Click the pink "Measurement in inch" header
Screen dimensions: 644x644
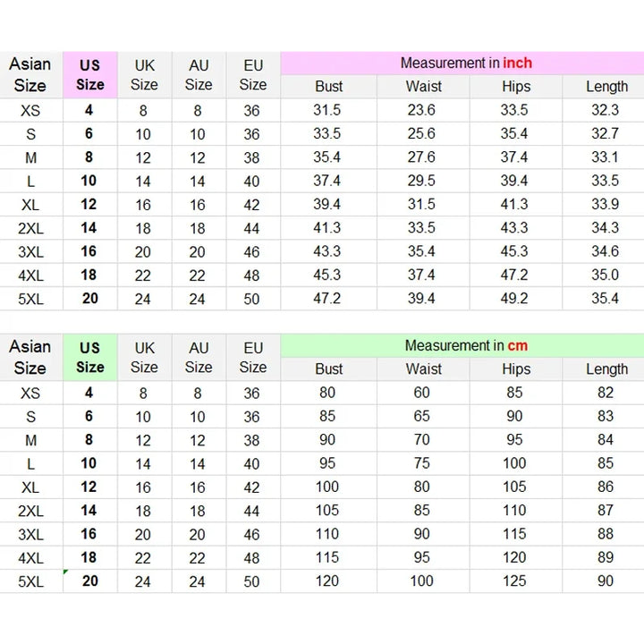coord(465,64)
